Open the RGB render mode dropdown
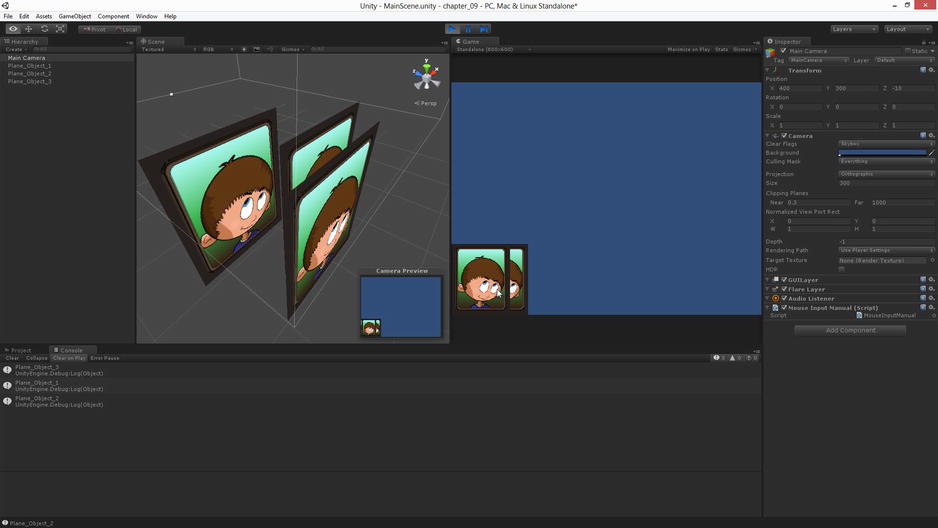 [217, 50]
